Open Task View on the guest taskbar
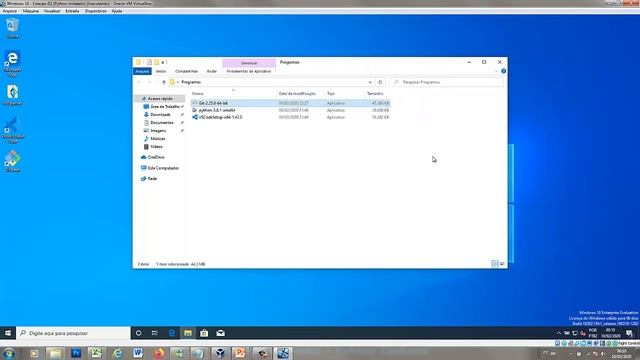The width and height of the screenshot is (640, 360). pyautogui.click(x=155, y=333)
